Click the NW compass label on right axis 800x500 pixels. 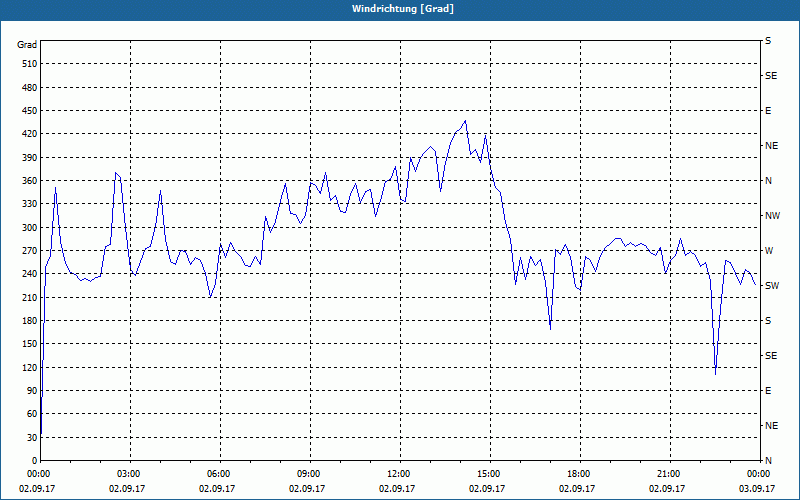coord(772,216)
